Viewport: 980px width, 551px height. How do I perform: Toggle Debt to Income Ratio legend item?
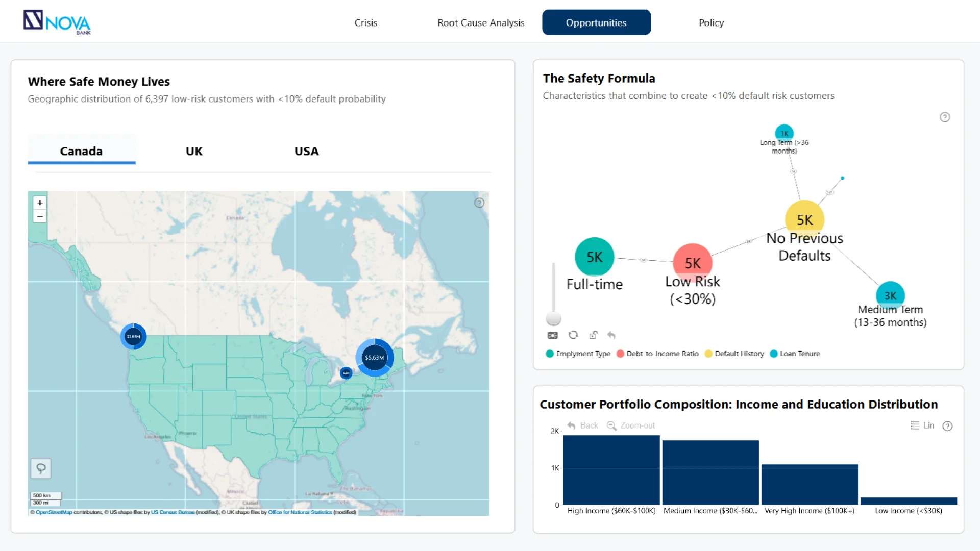point(657,354)
